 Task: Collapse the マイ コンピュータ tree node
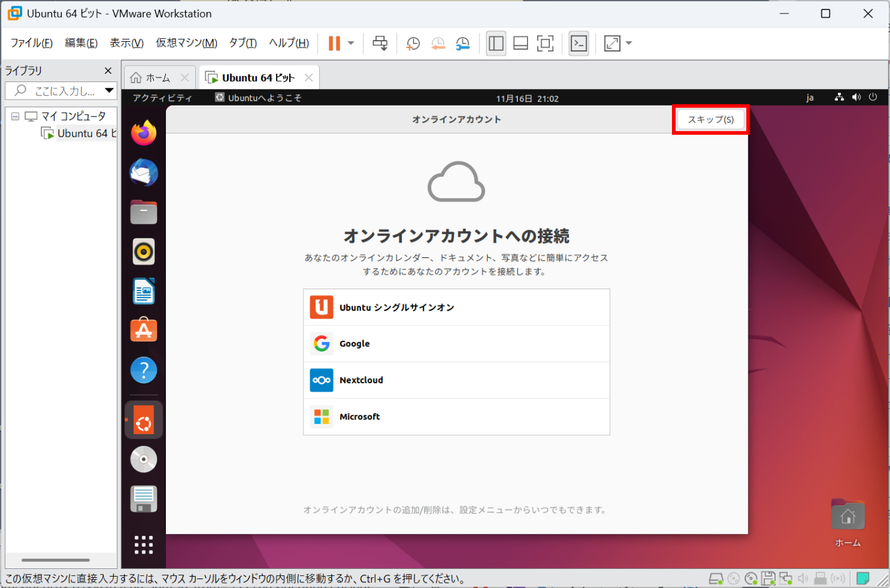click(15, 116)
